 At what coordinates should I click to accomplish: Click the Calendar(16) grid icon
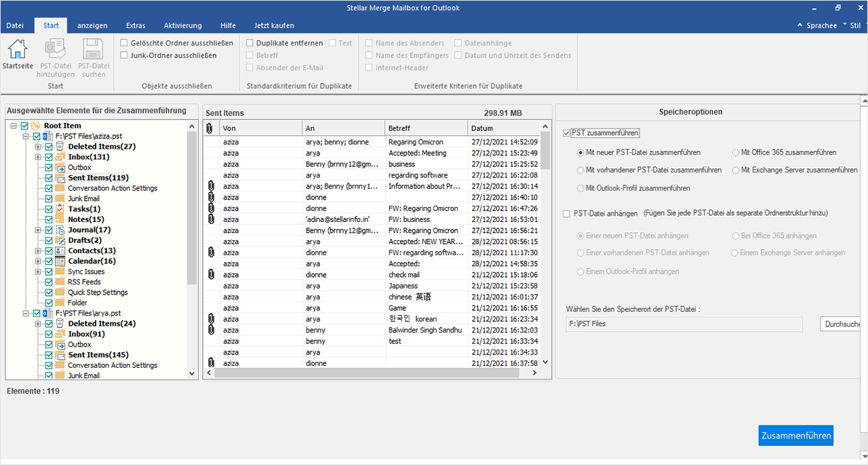[60, 261]
